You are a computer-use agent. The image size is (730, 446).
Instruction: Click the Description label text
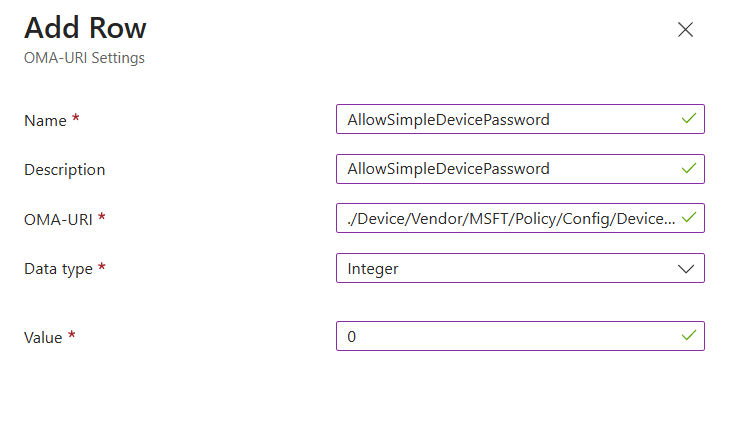(x=64, y=170)
